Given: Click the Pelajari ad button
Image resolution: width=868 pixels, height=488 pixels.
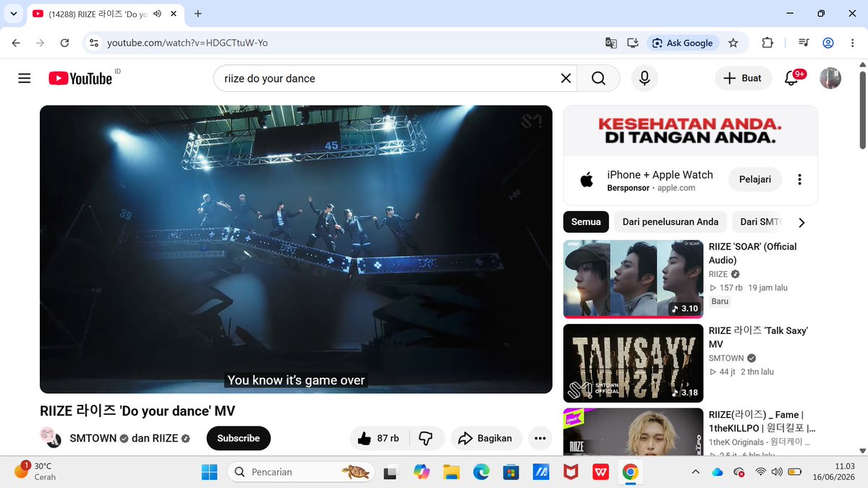Looking at the screenshot, I should point(755,179).
